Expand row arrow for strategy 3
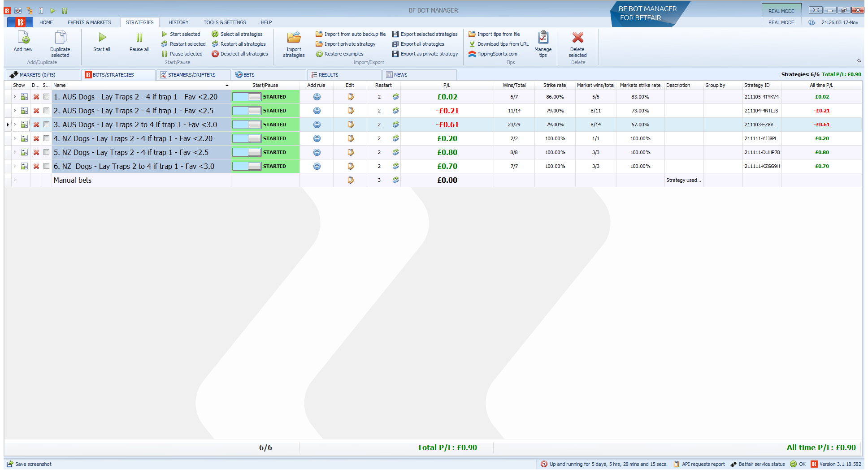The width and height of the screenshot is (868, 473). 15,125
